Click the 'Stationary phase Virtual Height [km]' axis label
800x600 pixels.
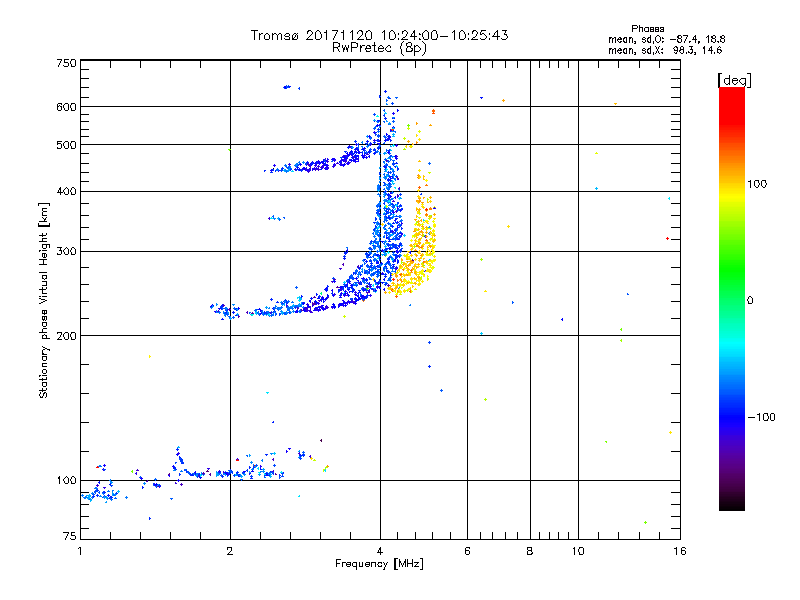click(x=44, y=300)
